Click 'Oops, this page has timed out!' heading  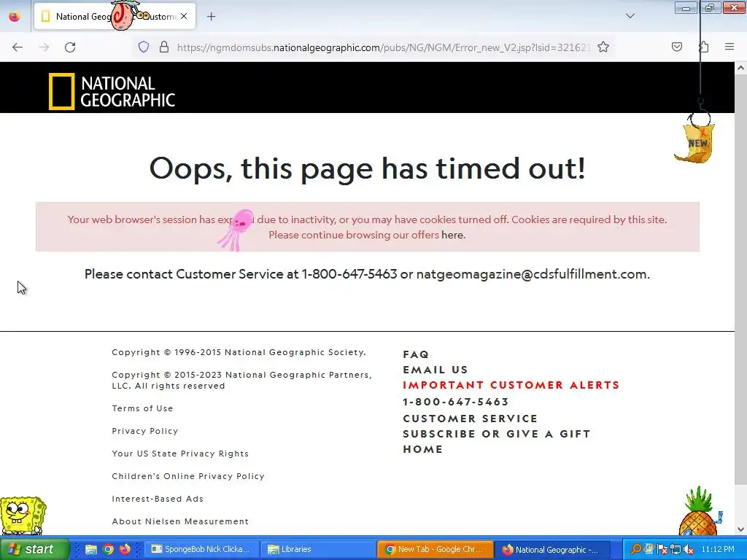(x=367, y=168)
